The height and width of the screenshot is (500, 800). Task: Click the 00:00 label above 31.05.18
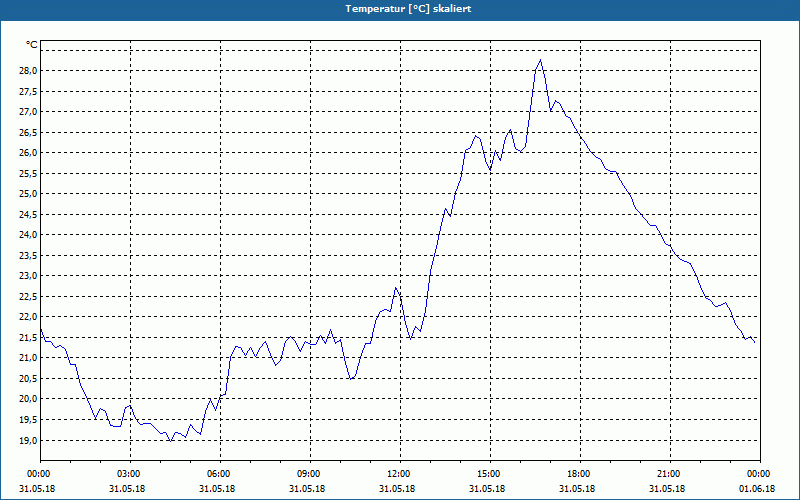[39, 474]
